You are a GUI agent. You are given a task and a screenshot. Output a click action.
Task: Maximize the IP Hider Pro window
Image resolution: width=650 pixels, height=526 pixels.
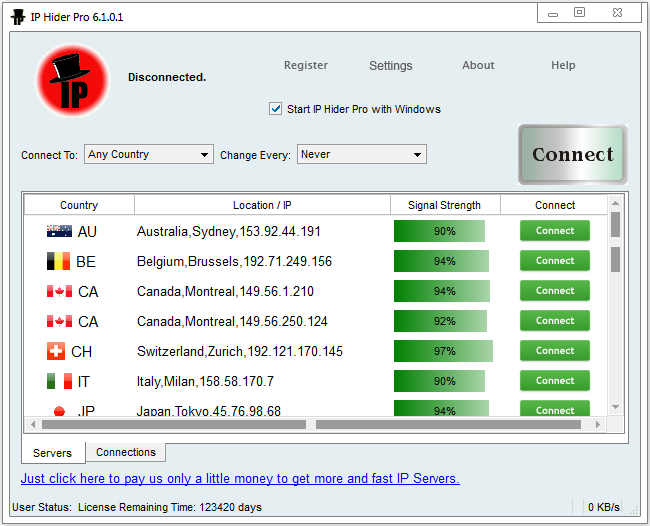pyautogui.click(x=579, y=12)
